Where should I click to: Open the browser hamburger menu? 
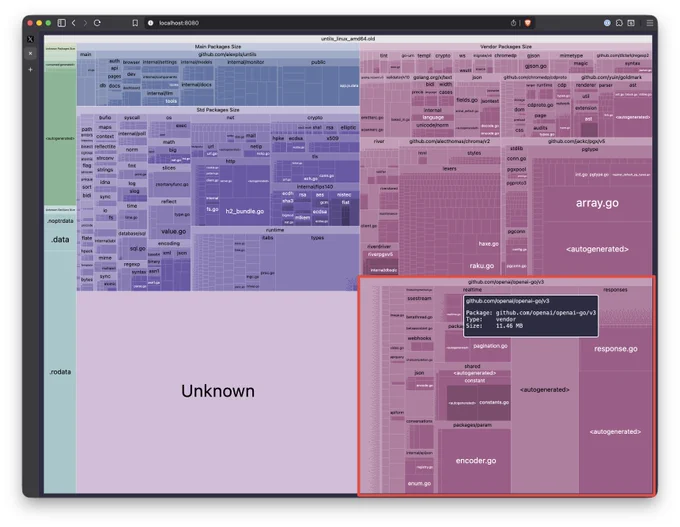[650, 23]
